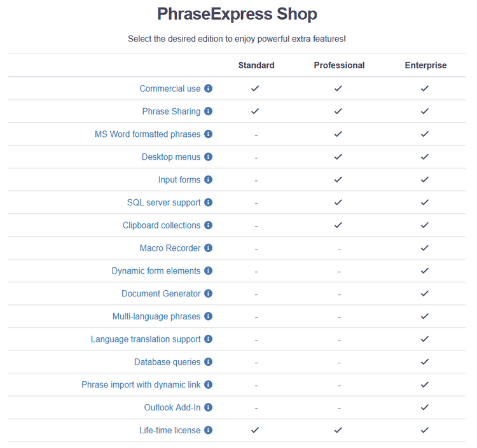
Task: Open the Document Generator info icon
Action: pyautogui.click(x=209, y=294)
